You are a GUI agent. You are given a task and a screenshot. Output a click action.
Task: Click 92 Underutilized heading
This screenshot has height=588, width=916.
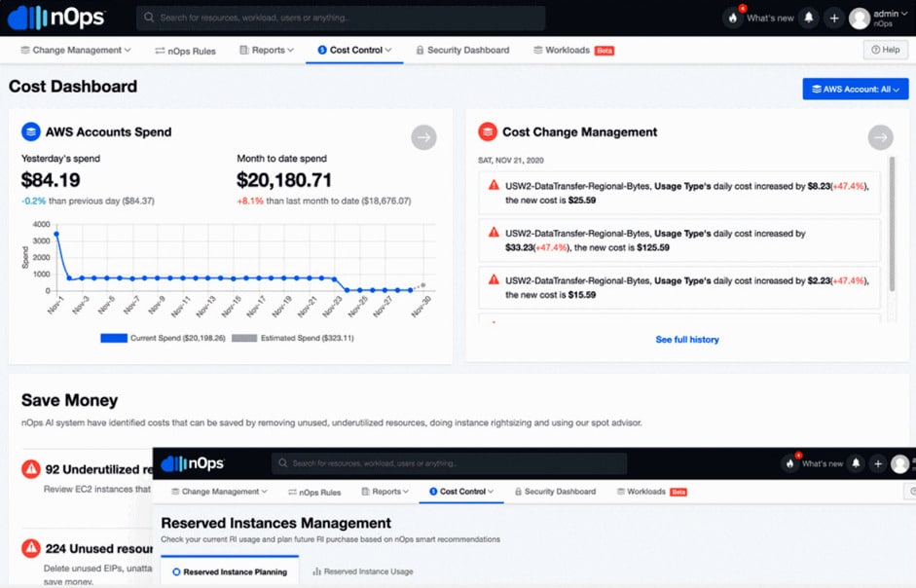click(98, 469)
